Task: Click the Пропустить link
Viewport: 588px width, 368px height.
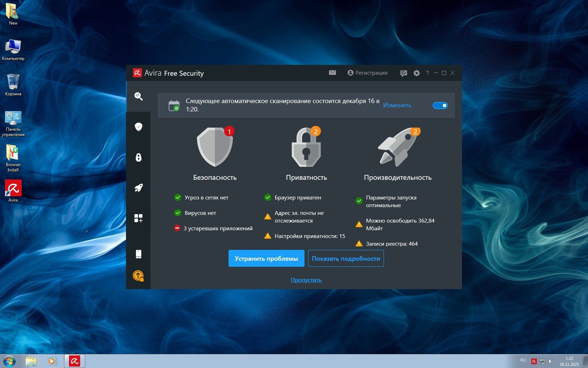Action: [306, 280]
